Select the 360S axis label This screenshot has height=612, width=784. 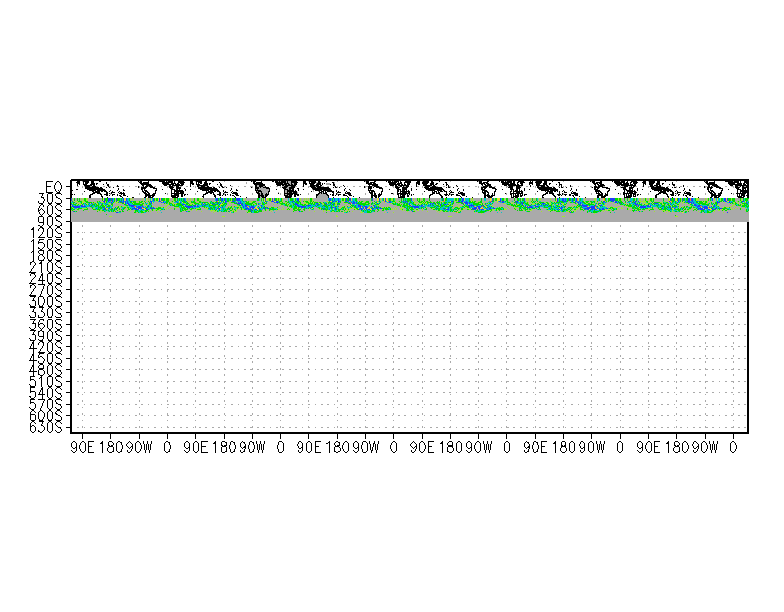coord(46,324)
